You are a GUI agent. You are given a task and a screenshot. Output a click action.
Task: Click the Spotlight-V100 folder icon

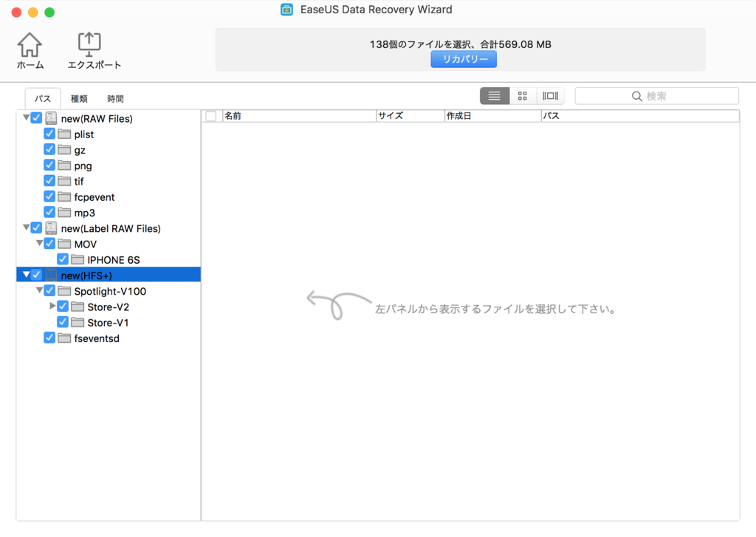coord(64,291)
